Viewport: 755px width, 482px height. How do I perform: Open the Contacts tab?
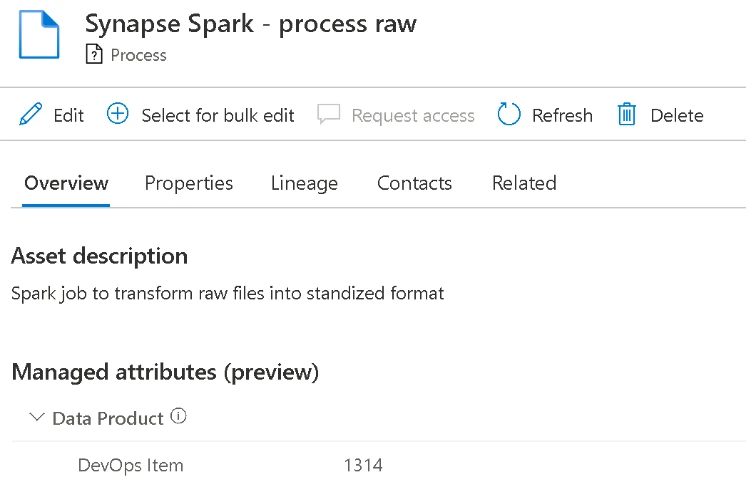pos(414,183)
